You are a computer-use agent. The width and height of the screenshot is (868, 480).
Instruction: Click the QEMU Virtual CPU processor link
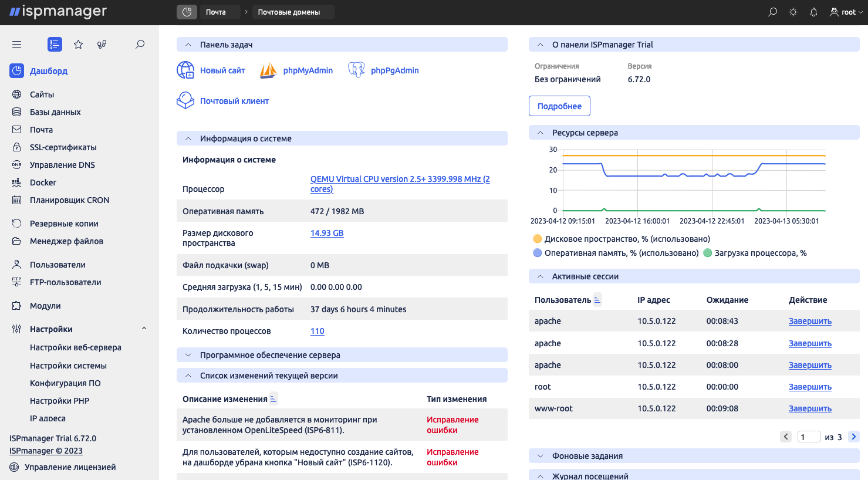click(400, 184)
